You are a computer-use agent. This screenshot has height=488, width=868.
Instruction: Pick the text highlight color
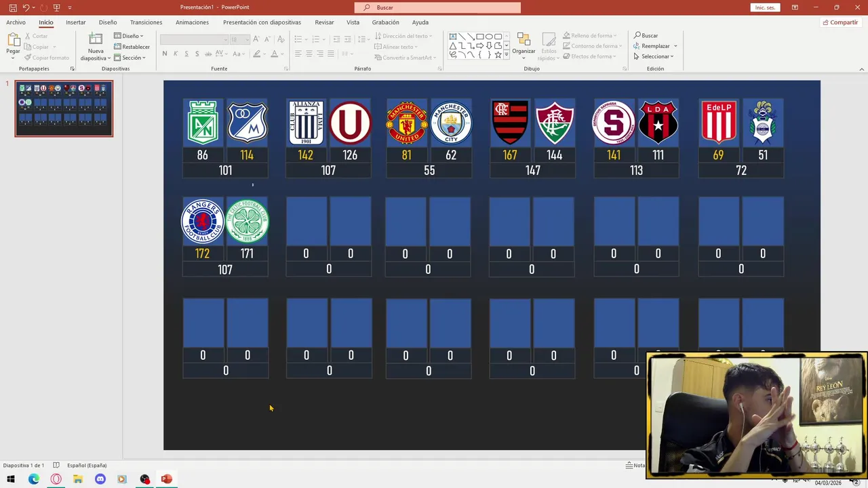pyautogui.click(x=258, y=54)
